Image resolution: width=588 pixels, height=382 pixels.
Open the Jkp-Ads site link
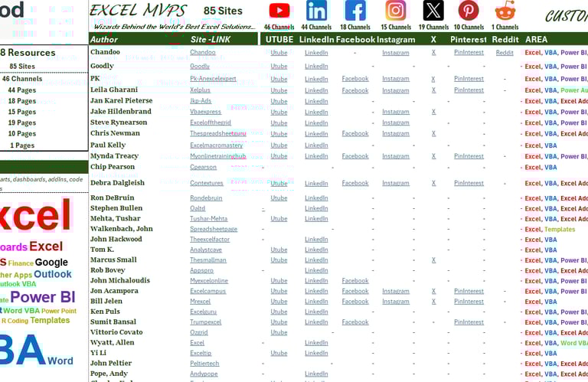pyautogui.click(x=201, y=101)
